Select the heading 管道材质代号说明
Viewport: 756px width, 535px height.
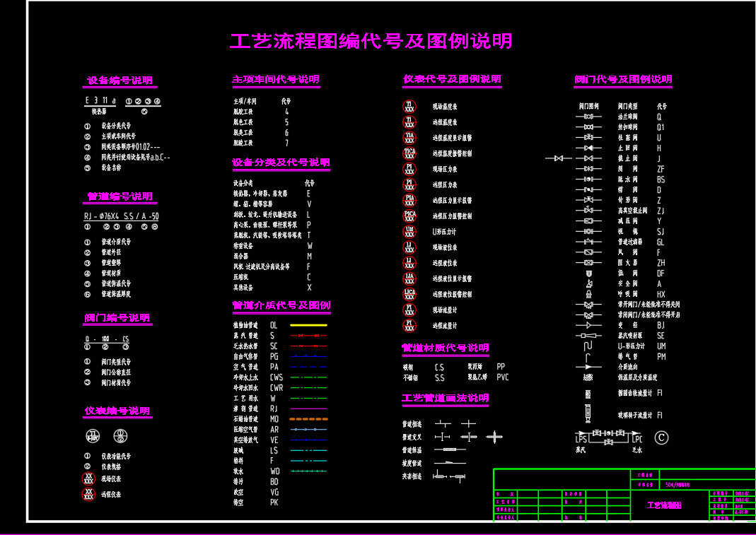[446, 348]
